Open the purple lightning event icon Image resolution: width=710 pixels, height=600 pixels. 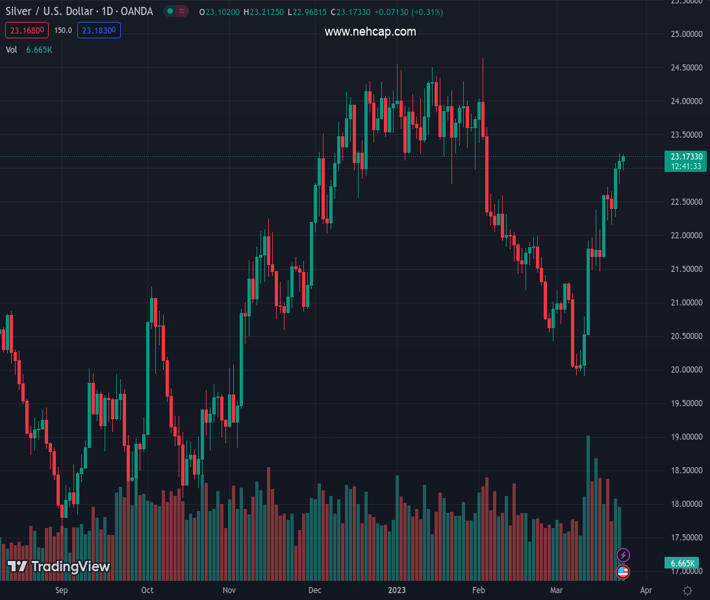pos(624,555)
